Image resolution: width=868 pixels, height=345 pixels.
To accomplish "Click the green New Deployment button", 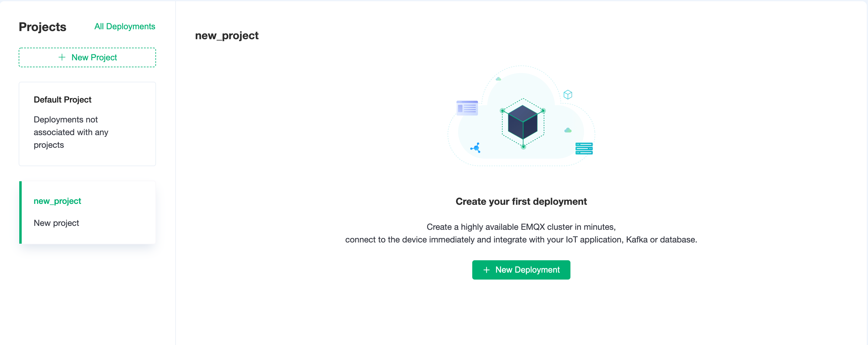I will (521, 270).
